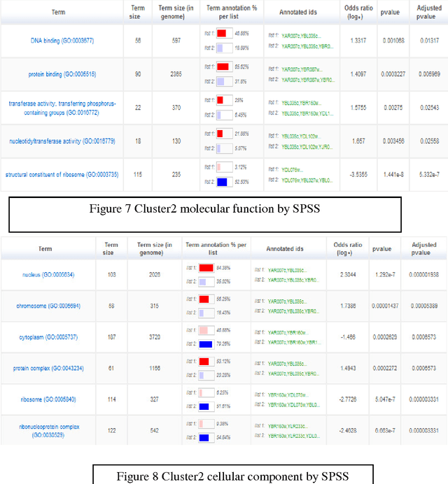
Task: Click the ribosome (GO:0005840) term link
Action: coord(48,399)
